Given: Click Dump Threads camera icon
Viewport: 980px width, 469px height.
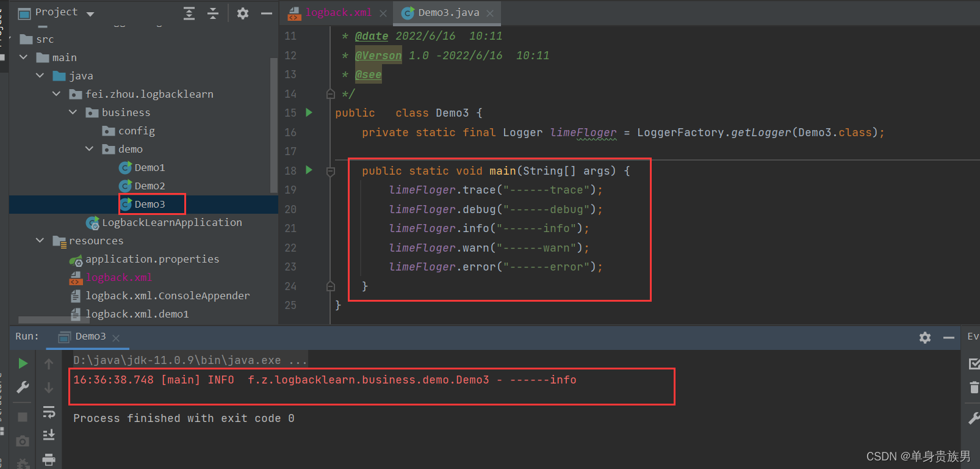Looking at the screenshot, I should click(x=23, y=441).
